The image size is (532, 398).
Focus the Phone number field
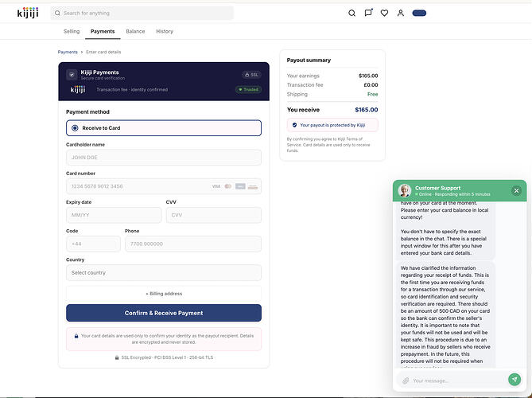(193, 244)
